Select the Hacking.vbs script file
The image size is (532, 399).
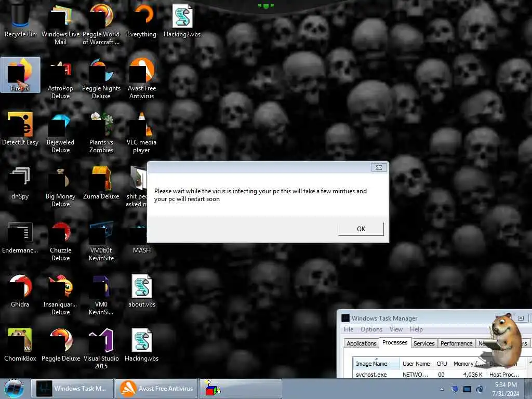pos(142,345)
